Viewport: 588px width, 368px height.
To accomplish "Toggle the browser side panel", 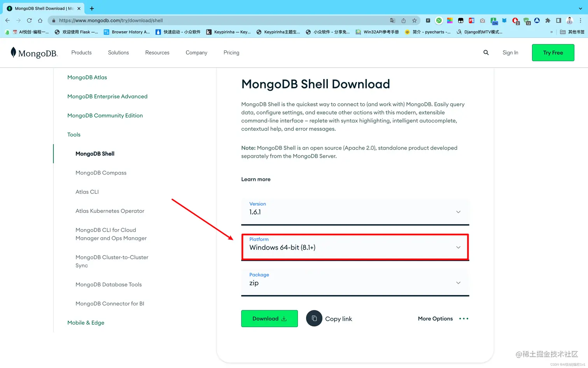I will [558, 20].
